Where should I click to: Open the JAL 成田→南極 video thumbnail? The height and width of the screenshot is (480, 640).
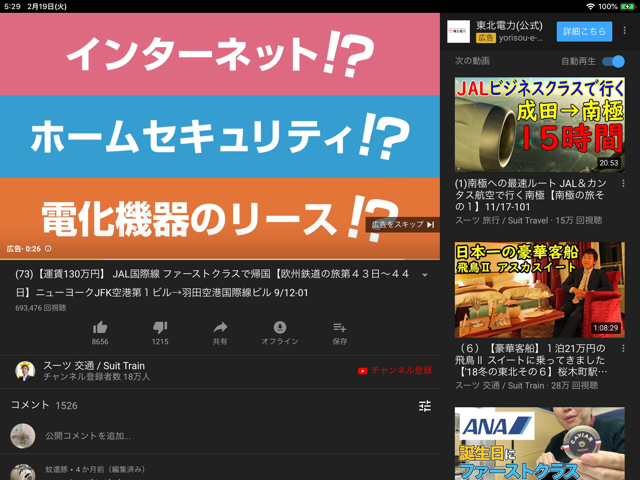tap(540, 124)
